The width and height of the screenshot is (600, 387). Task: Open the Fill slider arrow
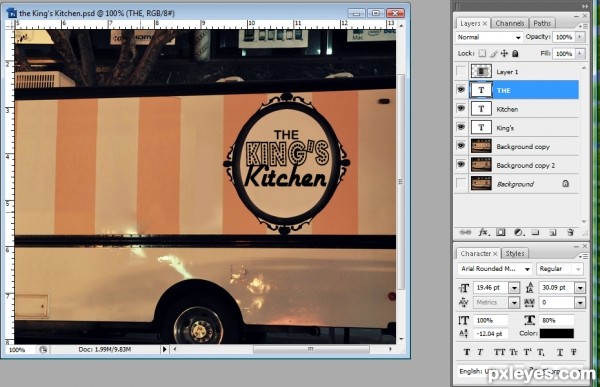click(x=580, y=54)
